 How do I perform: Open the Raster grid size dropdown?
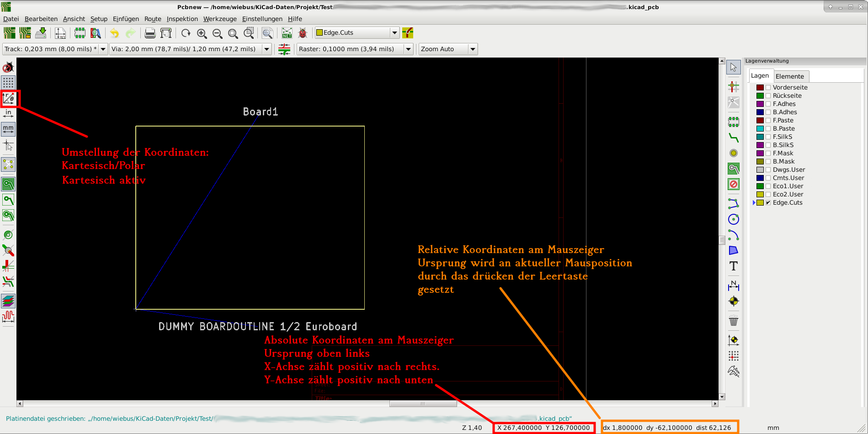pyautogui.click(x=409, y=49)
